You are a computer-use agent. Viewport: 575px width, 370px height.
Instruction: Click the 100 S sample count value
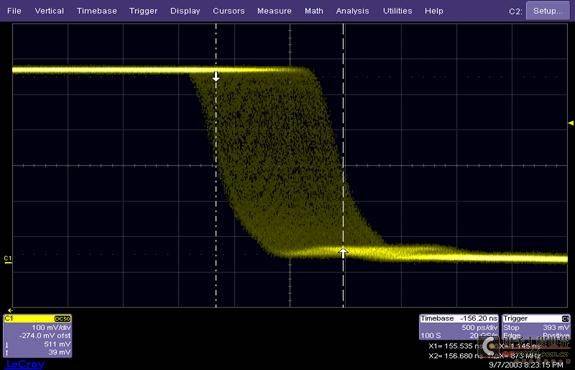point(431,336)
